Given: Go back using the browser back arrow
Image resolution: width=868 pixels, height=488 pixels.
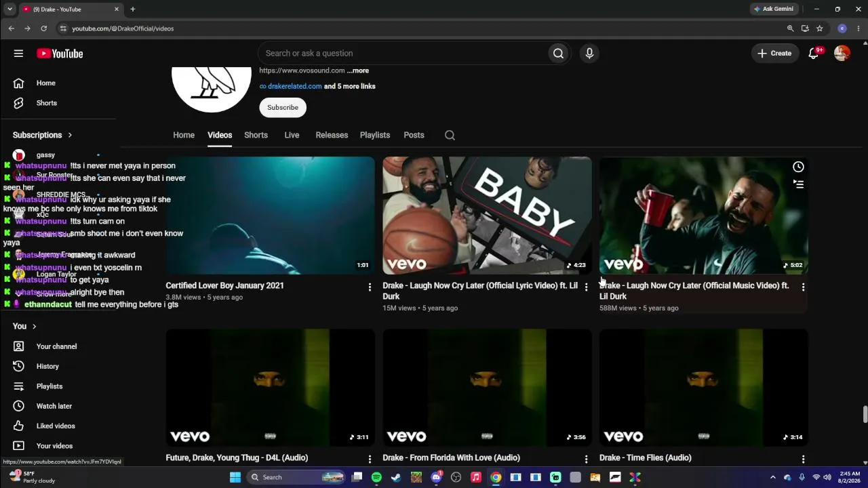Looking at the screenshot, I should tap(12, 28).
